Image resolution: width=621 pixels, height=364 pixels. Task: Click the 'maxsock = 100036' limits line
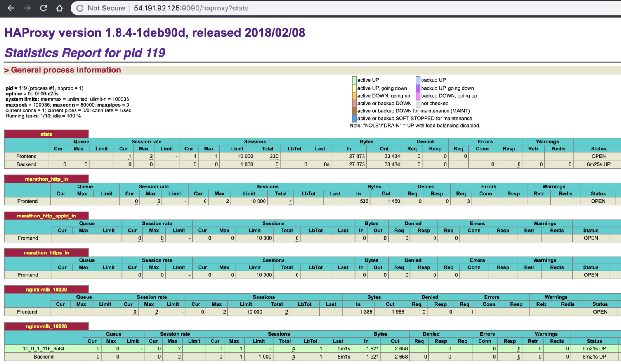(68, 105)
